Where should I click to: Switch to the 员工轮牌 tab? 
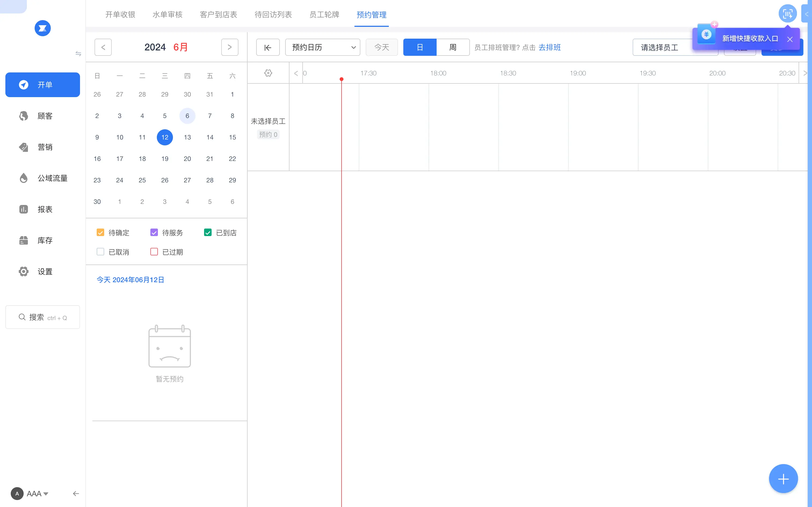324,15
